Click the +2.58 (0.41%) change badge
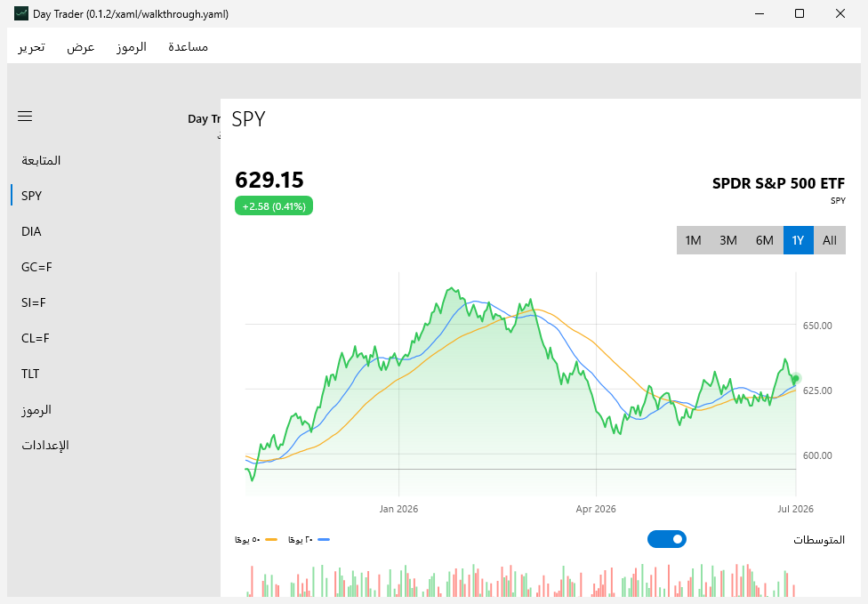868x604 pixels. [274, 206]
